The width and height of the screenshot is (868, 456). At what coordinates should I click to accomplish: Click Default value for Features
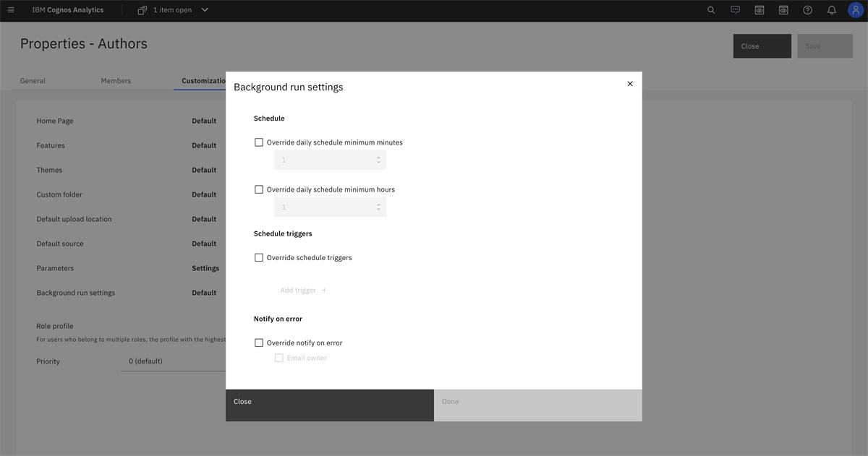click(x=204, y=146)
